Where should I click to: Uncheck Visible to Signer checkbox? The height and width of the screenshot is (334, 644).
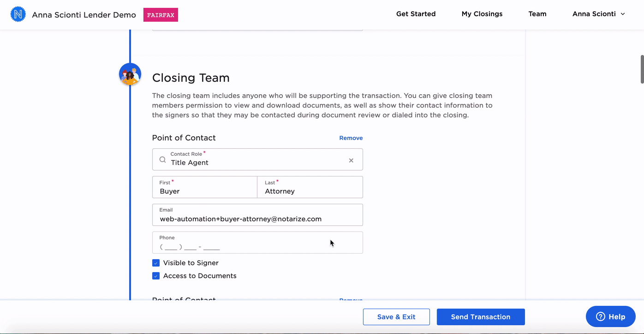[156, 263]
